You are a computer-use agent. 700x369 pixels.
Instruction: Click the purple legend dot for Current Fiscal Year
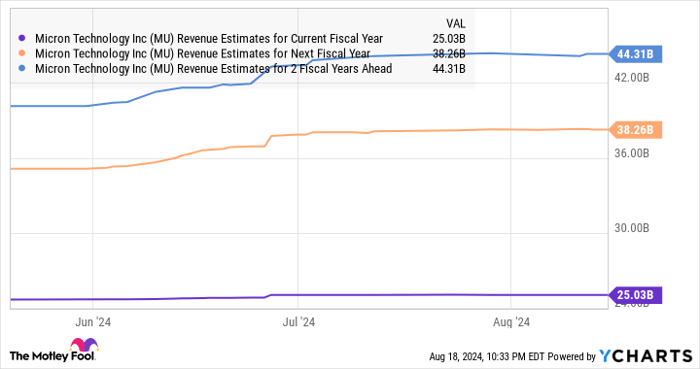[x=21, y=38]
